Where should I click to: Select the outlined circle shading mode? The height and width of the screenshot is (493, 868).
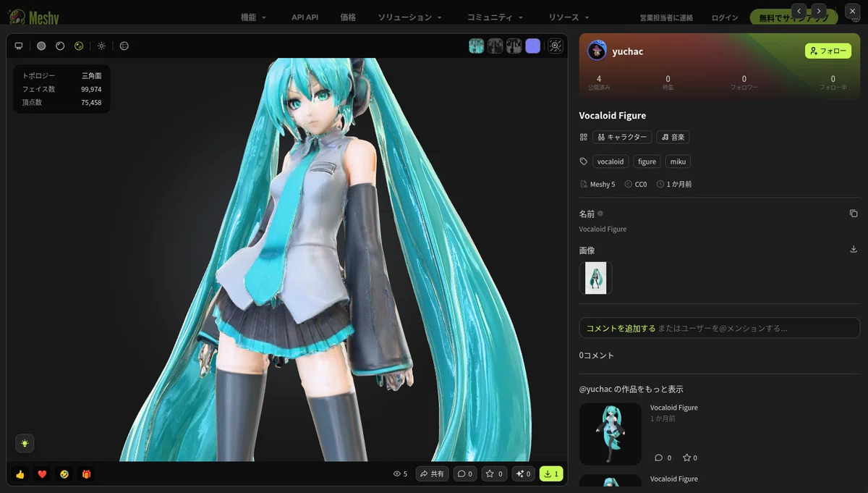60,46
